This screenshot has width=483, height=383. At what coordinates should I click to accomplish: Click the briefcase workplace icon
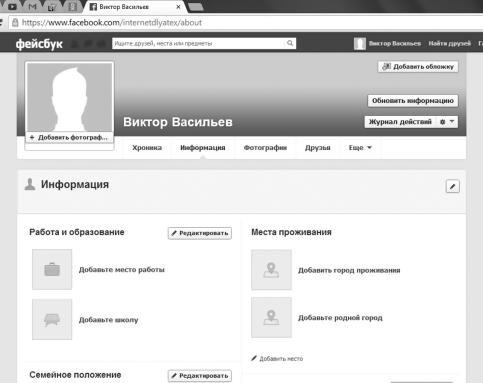pyautogui.click(x=52, y=269)
